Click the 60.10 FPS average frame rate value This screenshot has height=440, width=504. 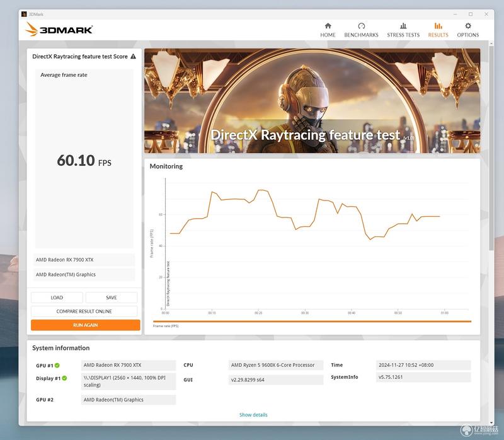pyautogui.click(x=84, y=161)
